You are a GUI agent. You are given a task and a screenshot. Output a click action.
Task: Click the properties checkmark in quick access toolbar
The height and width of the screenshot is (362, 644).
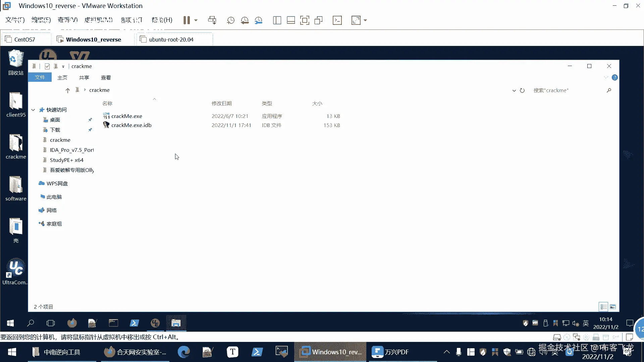pyautogui.click(x=47, y=66)
